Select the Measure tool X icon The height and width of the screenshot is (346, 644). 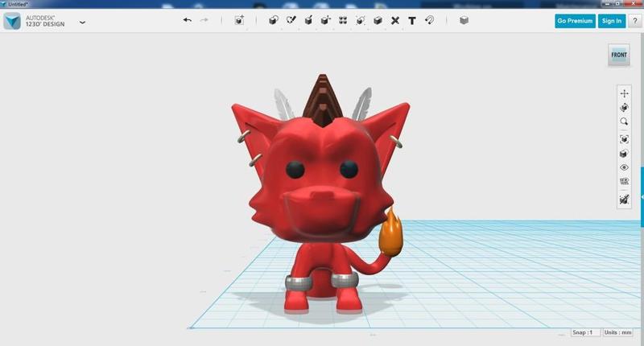(x=395, y=21)
